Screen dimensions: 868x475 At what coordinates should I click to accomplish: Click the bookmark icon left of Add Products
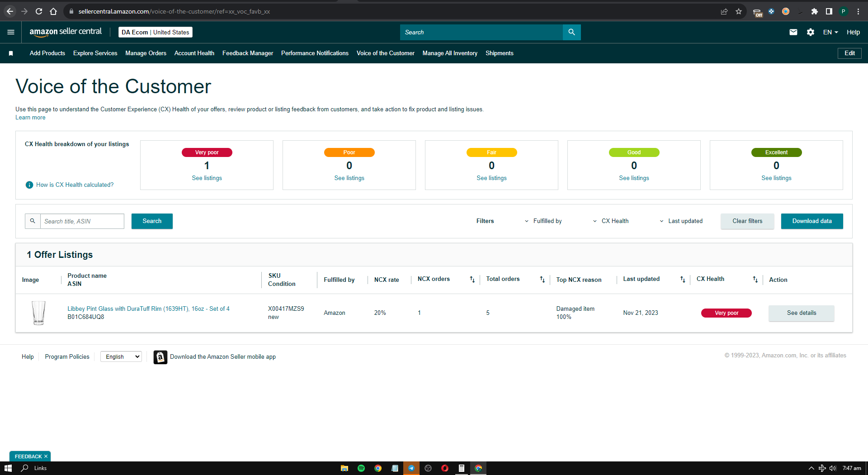coord(11,53)
